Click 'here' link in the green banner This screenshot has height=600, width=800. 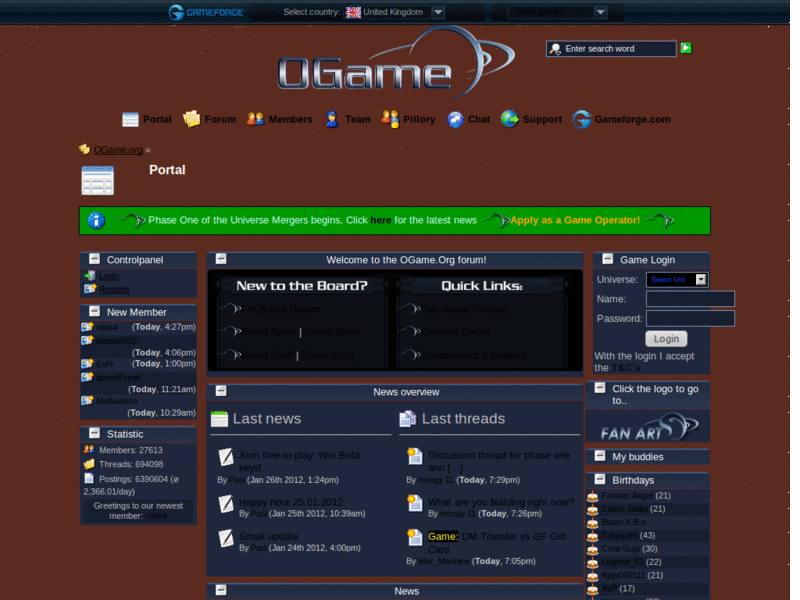point(381,220)
